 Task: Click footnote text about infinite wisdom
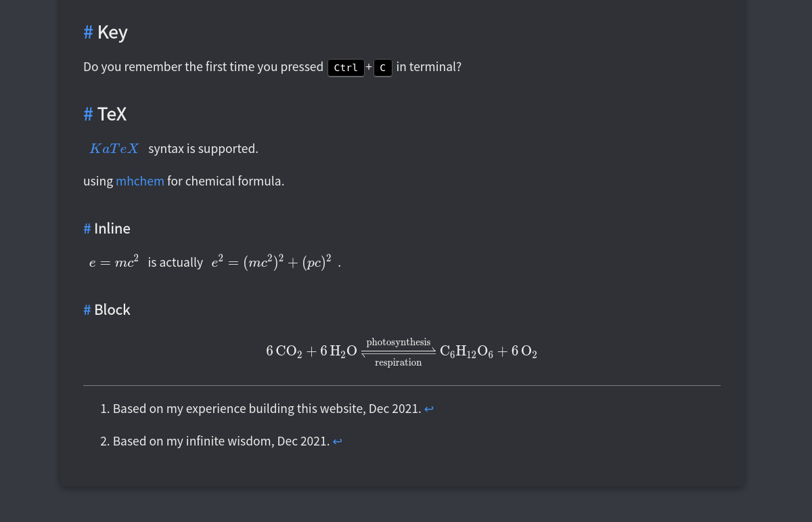click(221, 441)
